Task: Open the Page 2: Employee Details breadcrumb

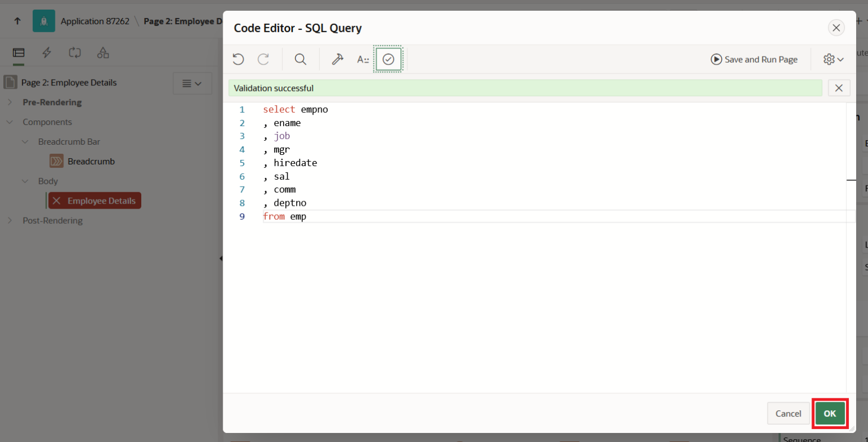Action: tap(181, 21)
